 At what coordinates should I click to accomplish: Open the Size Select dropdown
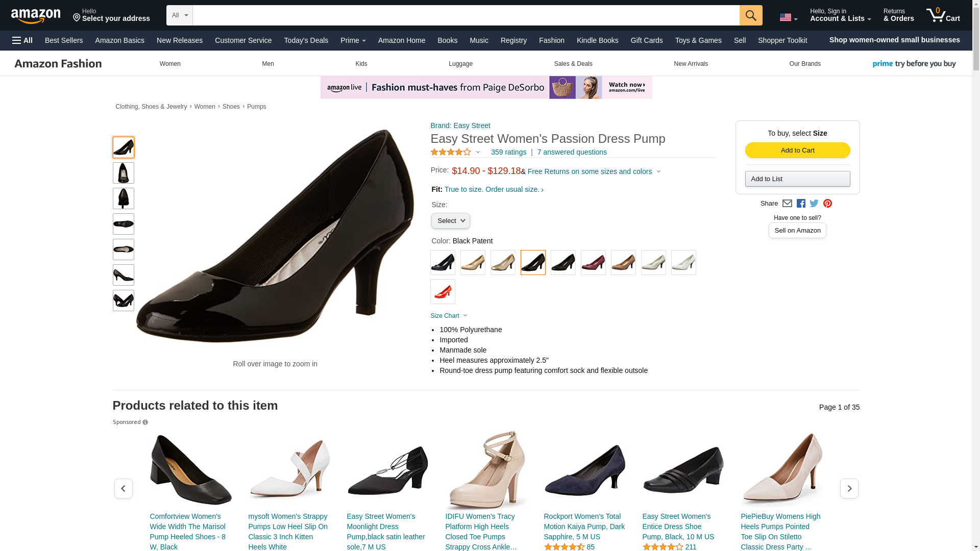pos(450,221)
